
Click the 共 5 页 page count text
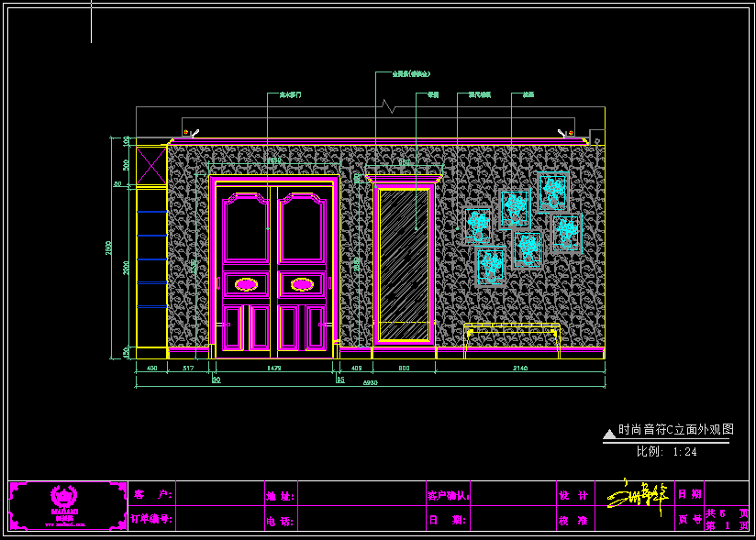tap(727, 513)
